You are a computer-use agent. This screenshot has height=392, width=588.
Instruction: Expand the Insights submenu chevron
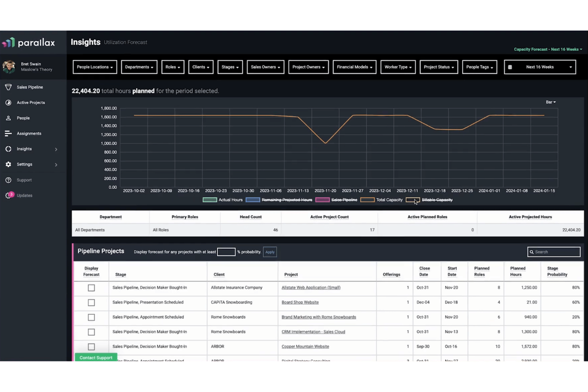pyautogui.click(x=56, y=149)
